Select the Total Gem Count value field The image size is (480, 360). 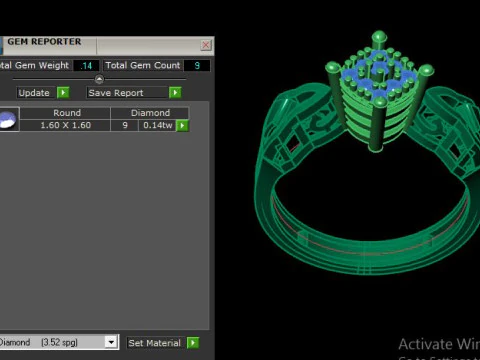[x=197, y=65]
